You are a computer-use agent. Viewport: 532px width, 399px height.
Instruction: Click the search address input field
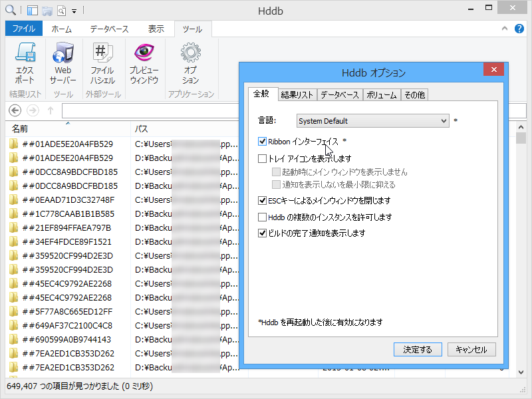click(151, 110)
